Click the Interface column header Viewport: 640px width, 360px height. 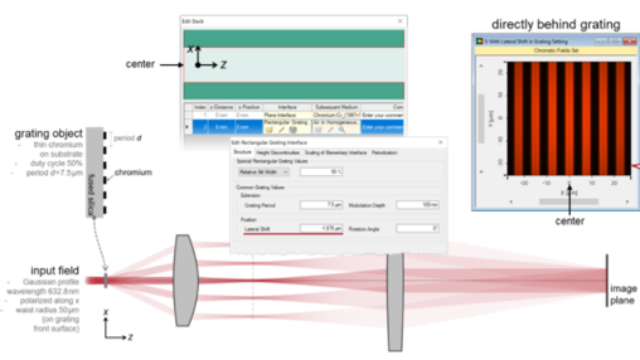[287, 107]
